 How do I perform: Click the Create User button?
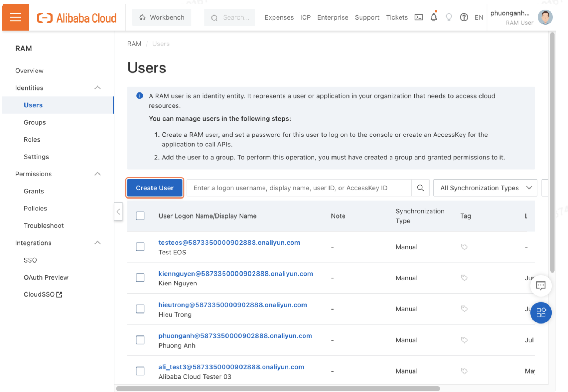pyautogui.click(x=155, y=188)
